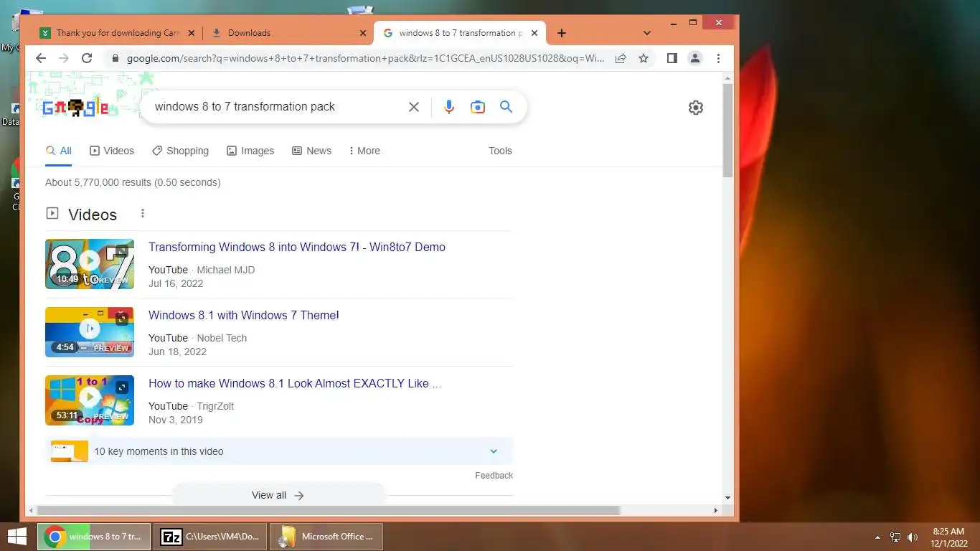Click the Google doodle logo
Screen dimensions: 980x551
pyautogui.click(x=75, y=108)
